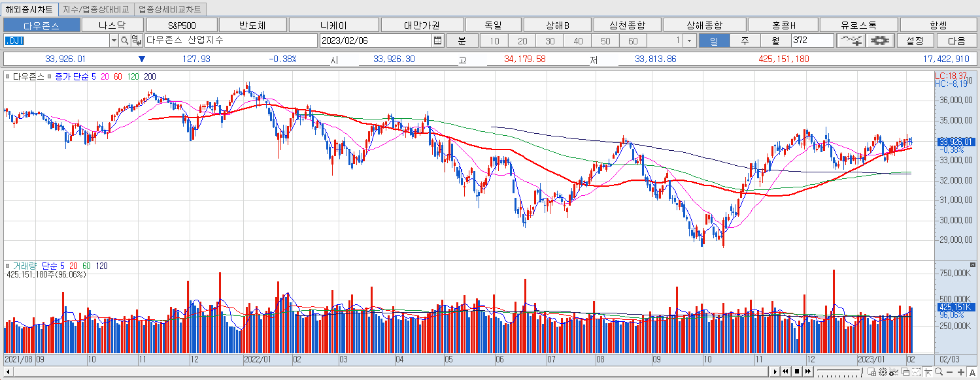Open the symbol search magnifier icon
Screen dimensions: 980x380
pyautogui.click(x=124, y=40)
